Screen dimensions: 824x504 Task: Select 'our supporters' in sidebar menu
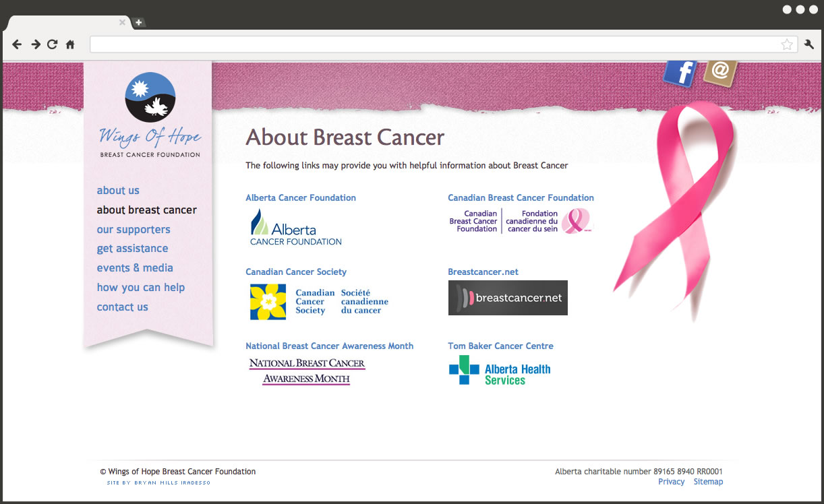pos(134,230)
